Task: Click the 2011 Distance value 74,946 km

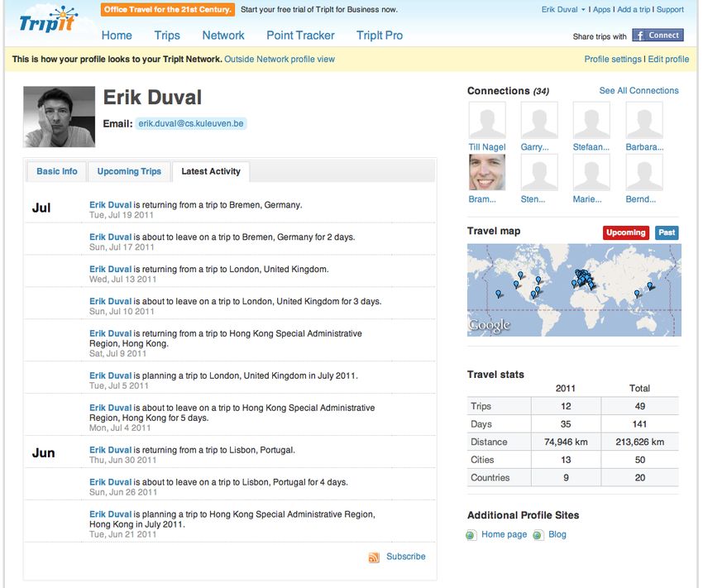Action: pyautogui.click(x=566, y=442)
